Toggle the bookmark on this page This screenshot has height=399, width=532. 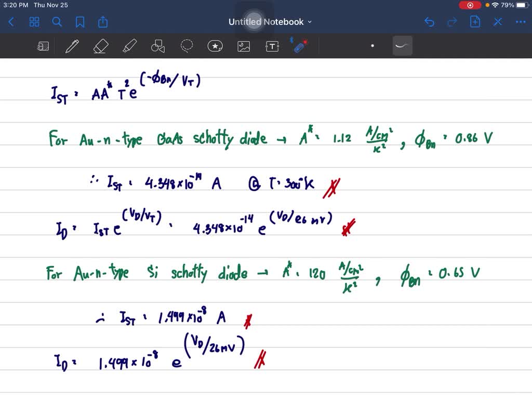tap(79, 22)
